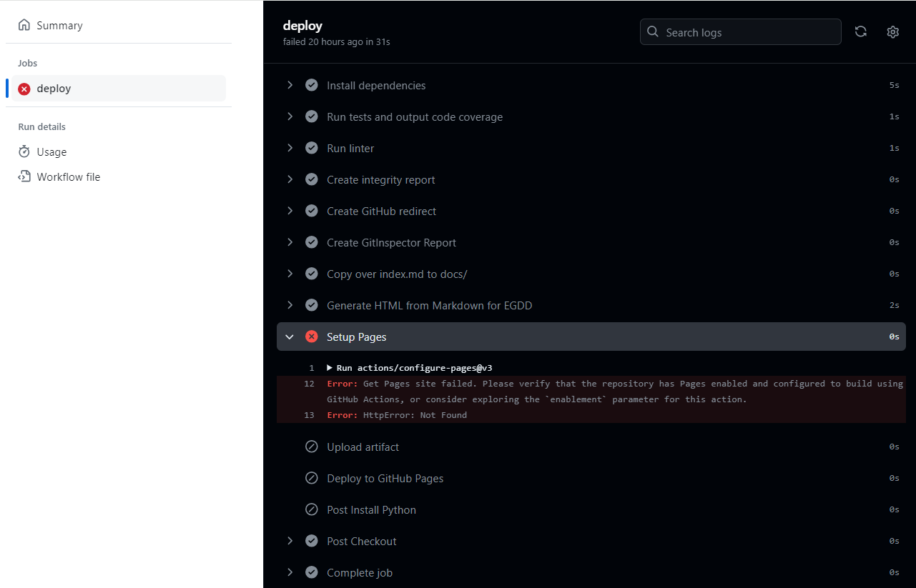
Task: Click the 5s duration of Install dependencies
Action: pos(894,85)
